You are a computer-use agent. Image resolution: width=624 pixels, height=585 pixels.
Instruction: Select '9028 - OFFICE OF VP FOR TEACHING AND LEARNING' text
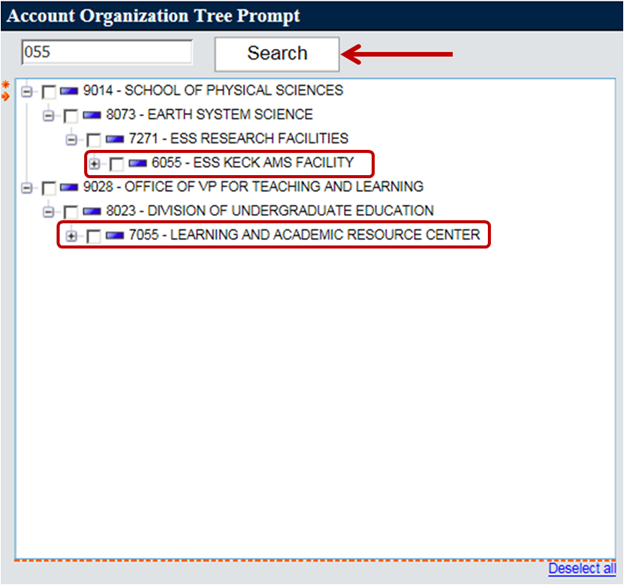tap(253, 187)
